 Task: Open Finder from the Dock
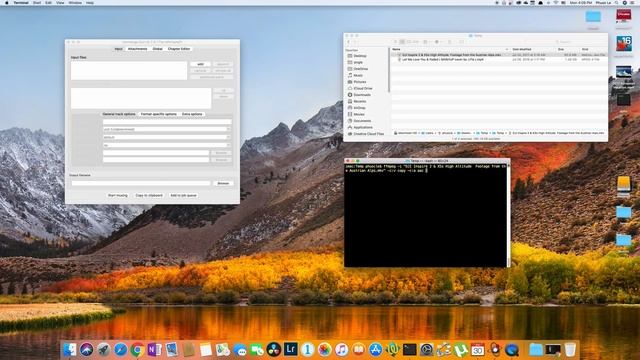(69, 350)
